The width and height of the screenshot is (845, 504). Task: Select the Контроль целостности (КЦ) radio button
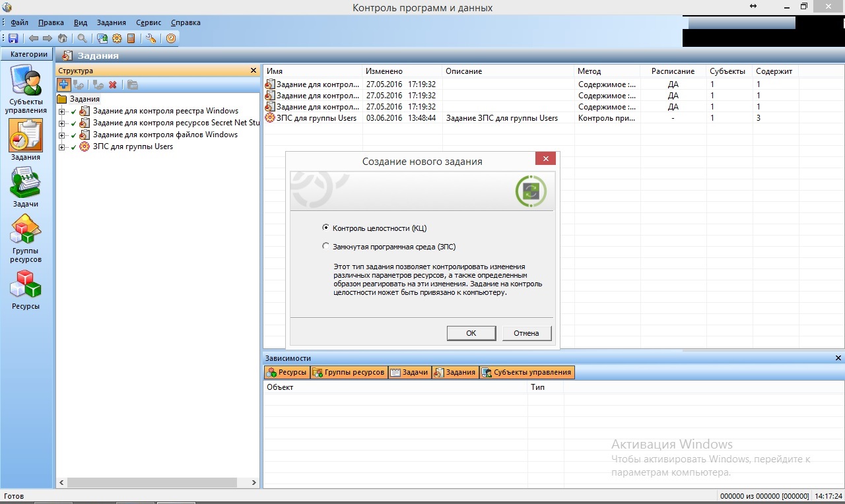[x=325, y=228]
